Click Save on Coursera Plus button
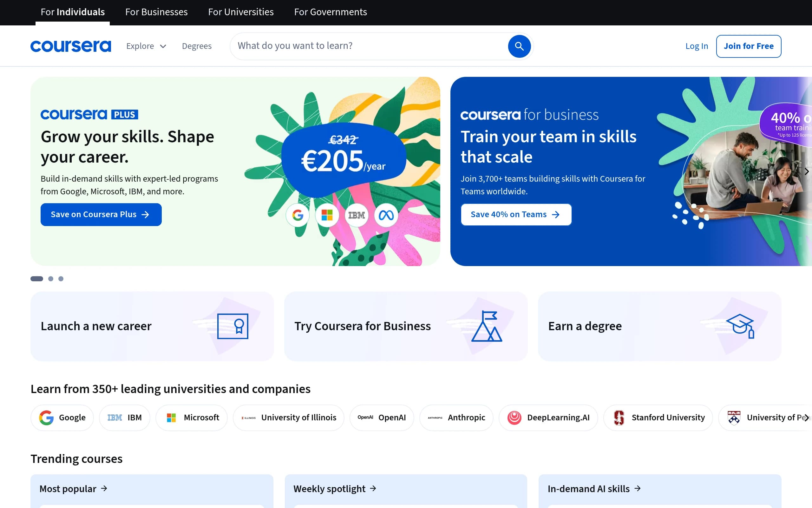 101,214
